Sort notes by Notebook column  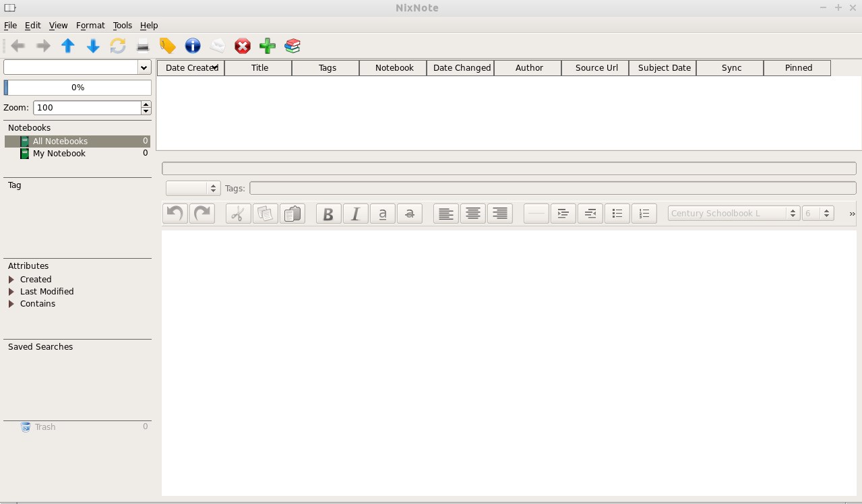(x=393, y=68)
